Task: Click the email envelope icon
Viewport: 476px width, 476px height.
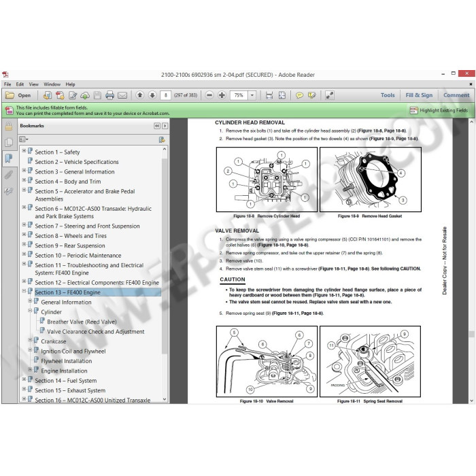Action: [122, 95]
